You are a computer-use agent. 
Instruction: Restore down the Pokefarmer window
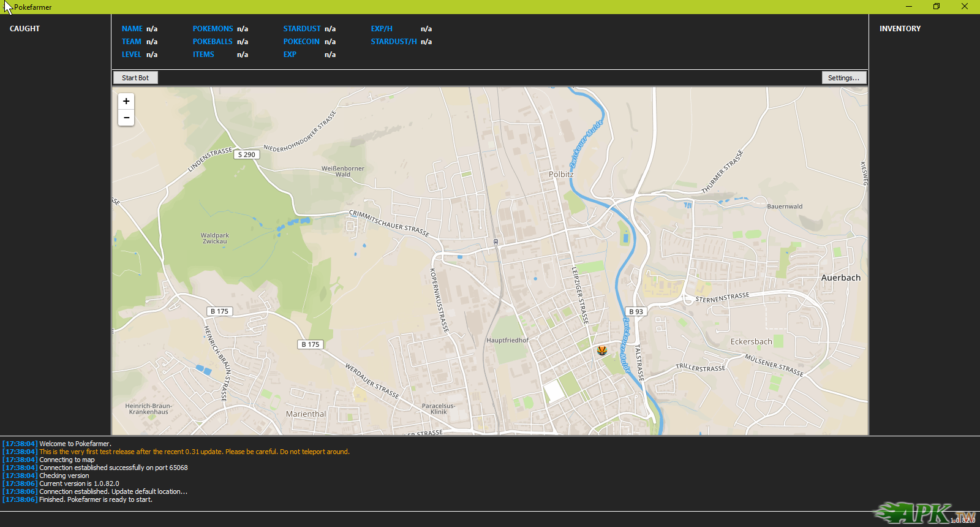(937, 7)
